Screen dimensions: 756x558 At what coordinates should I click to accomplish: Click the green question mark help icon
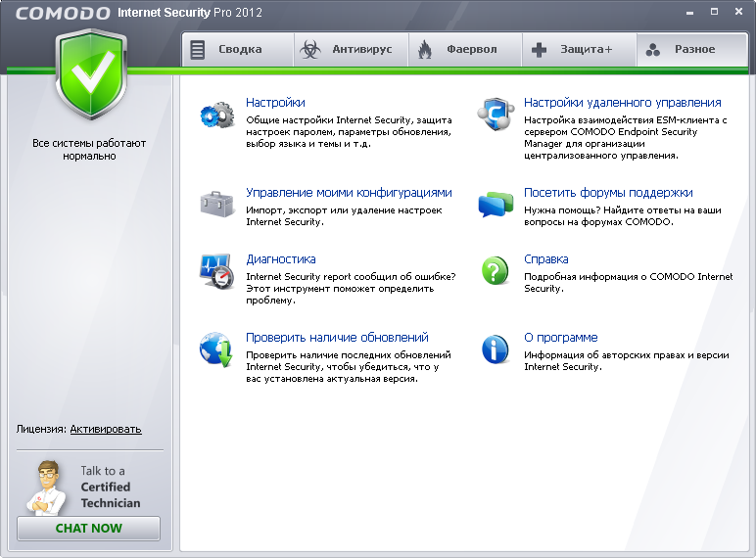[495, 271]
